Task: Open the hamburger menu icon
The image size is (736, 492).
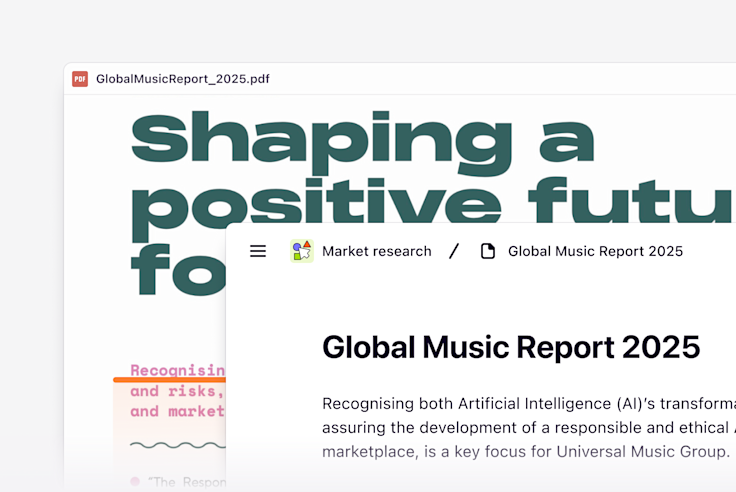Action: pos(258,251)
